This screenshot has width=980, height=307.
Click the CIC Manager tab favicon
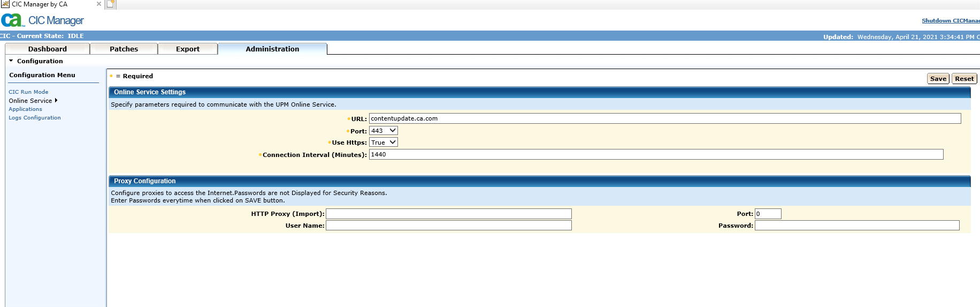pos(5,4)
